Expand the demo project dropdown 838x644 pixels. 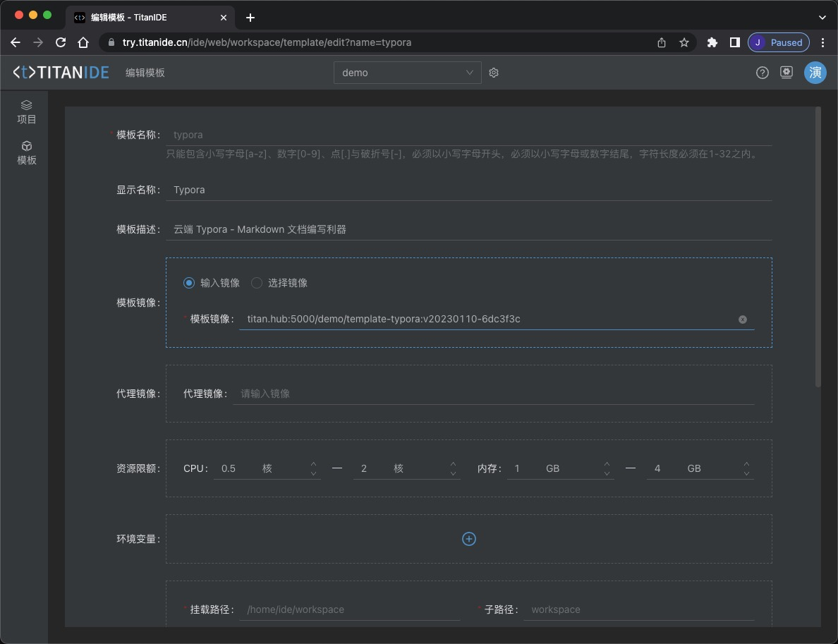(407, 73)
